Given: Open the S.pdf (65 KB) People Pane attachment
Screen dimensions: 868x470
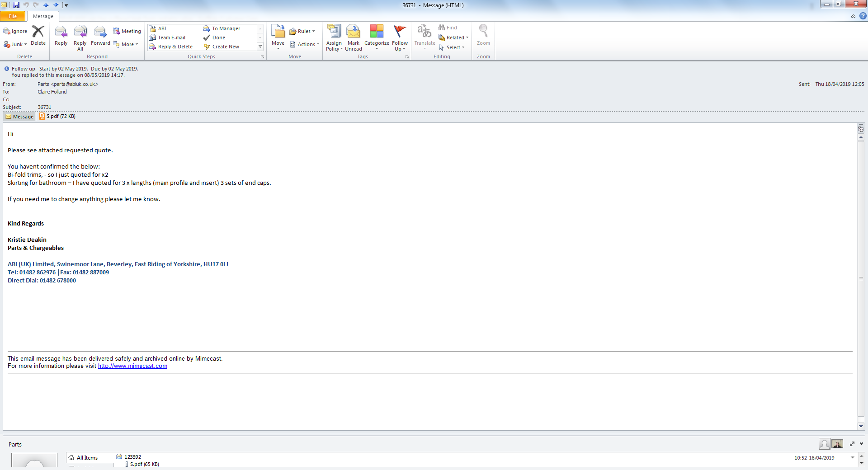Looking at the screenshot, I should pyautogui.click(x=142, y=464).
